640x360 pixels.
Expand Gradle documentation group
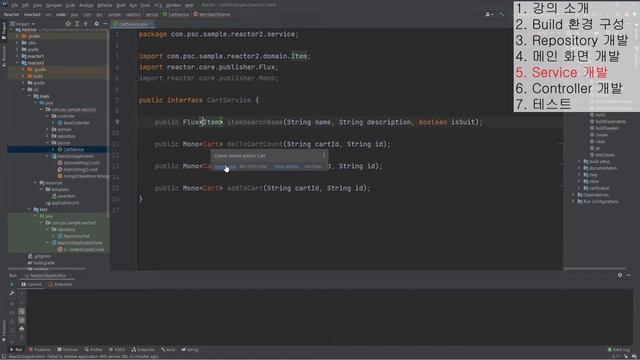(579, 168)
